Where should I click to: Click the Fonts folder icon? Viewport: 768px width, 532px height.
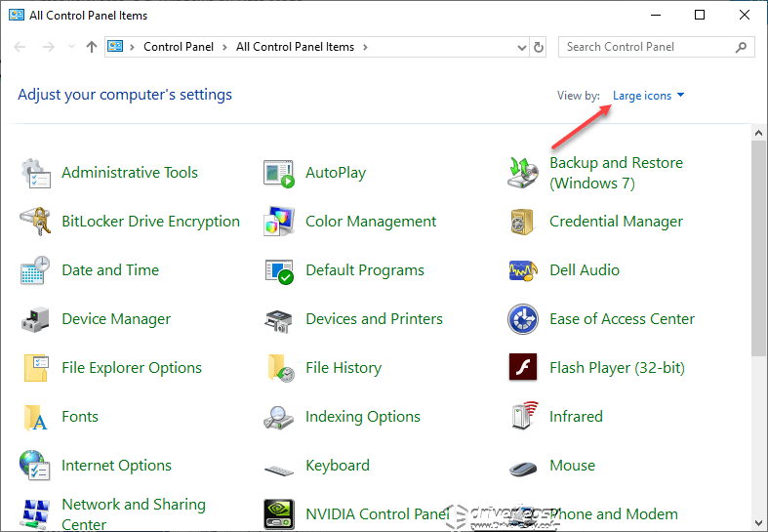[35, 417]
